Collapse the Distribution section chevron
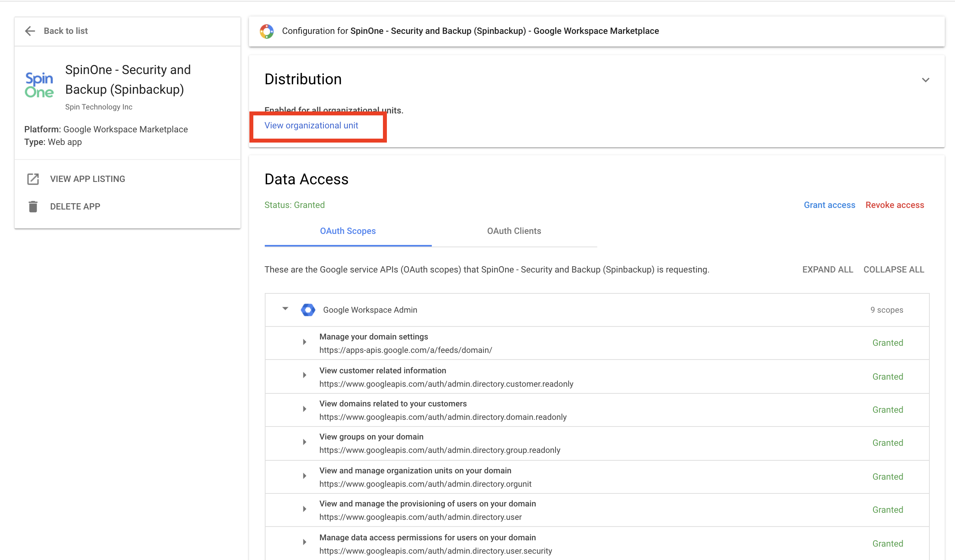 point(926,80)
